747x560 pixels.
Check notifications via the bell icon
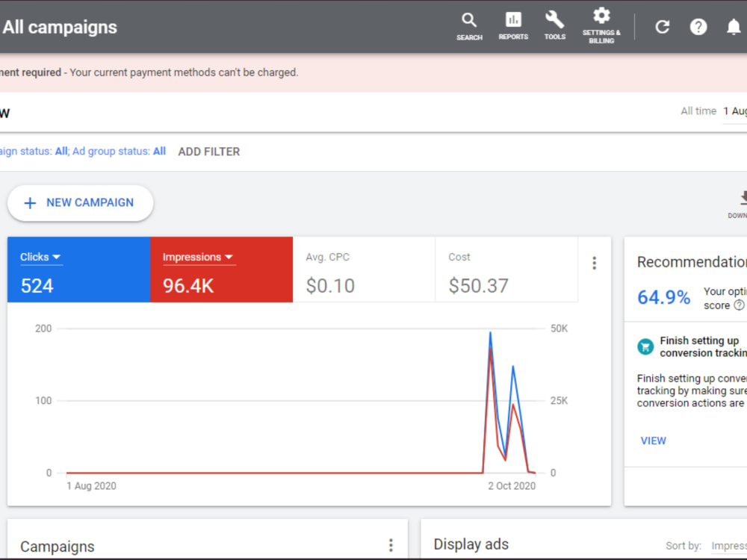(734, 27)
